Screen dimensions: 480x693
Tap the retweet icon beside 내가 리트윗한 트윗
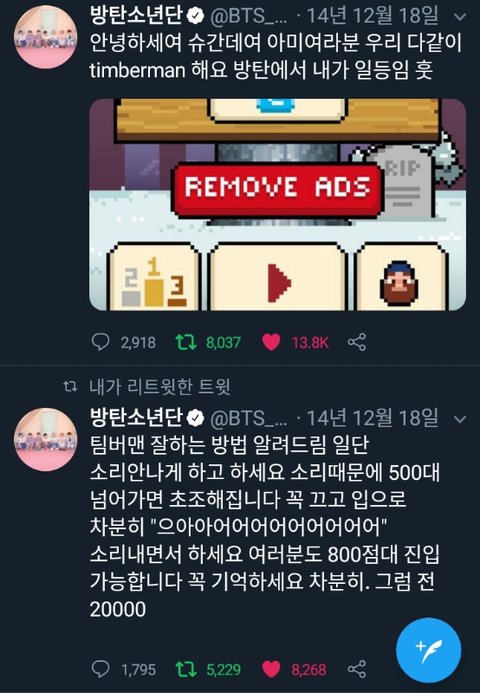pyautogui.click(x=70, y=387)
